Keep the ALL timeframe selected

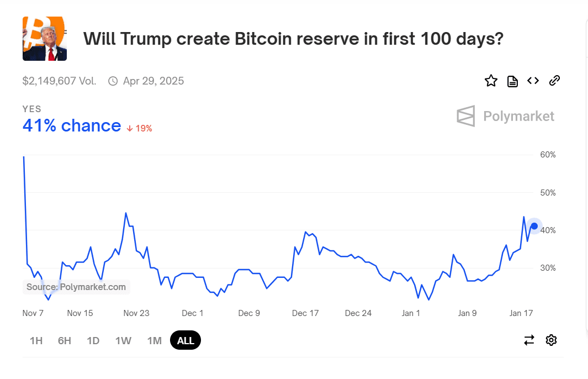coord(185,340)
